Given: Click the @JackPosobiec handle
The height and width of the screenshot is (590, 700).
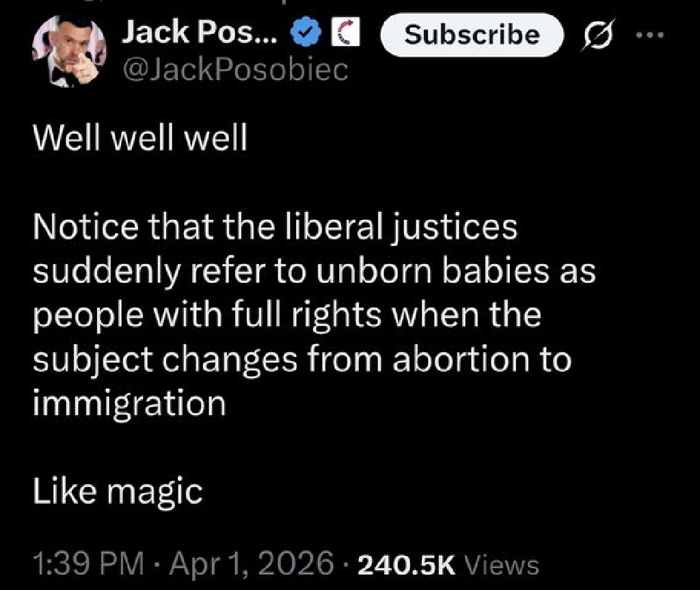Looking at the screenshot, I should (235, 69).
